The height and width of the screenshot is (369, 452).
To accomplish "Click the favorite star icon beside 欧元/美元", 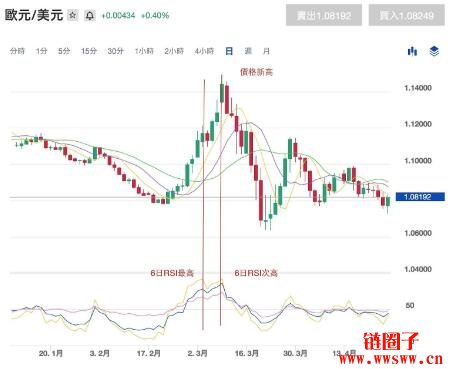I will (x=73, y=15).
